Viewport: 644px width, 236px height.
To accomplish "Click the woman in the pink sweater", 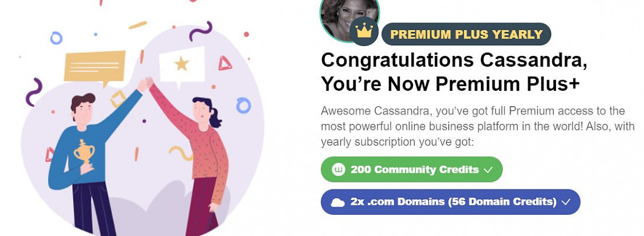I will click(201, 153).
